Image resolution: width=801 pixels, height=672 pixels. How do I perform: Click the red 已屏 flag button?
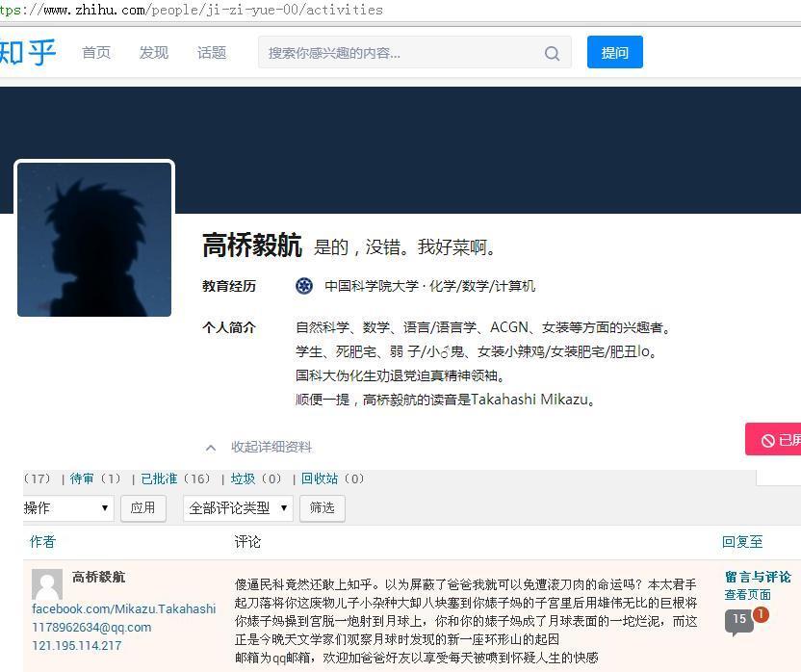(x=776, y=439)
